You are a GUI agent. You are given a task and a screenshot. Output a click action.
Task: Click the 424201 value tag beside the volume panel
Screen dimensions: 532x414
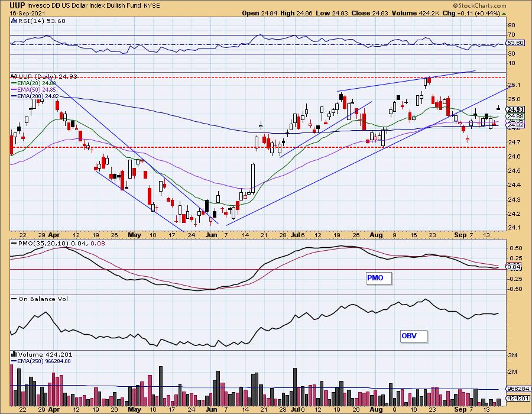click(x=518, y=399)
